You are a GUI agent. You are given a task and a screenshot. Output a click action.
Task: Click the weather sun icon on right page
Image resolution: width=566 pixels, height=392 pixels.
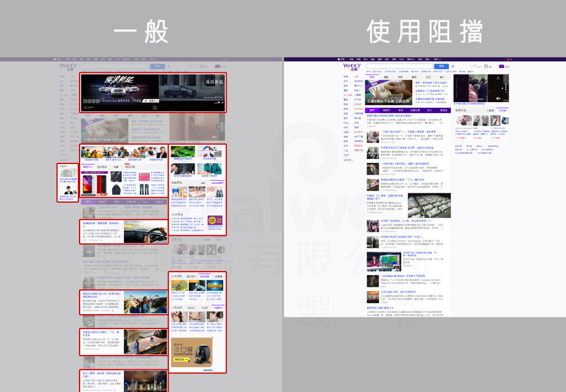click(471, 66)
